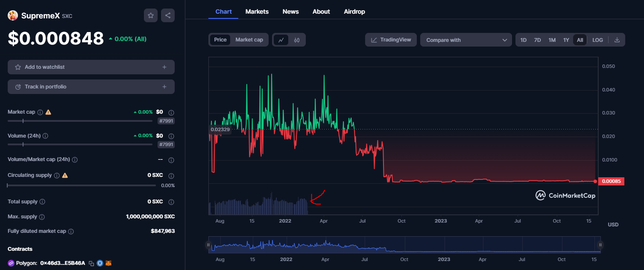Image resolution: width=644 pixels, height=270 pixels.
Task: Select the Market cap toggle
Action: coord(249,40)
